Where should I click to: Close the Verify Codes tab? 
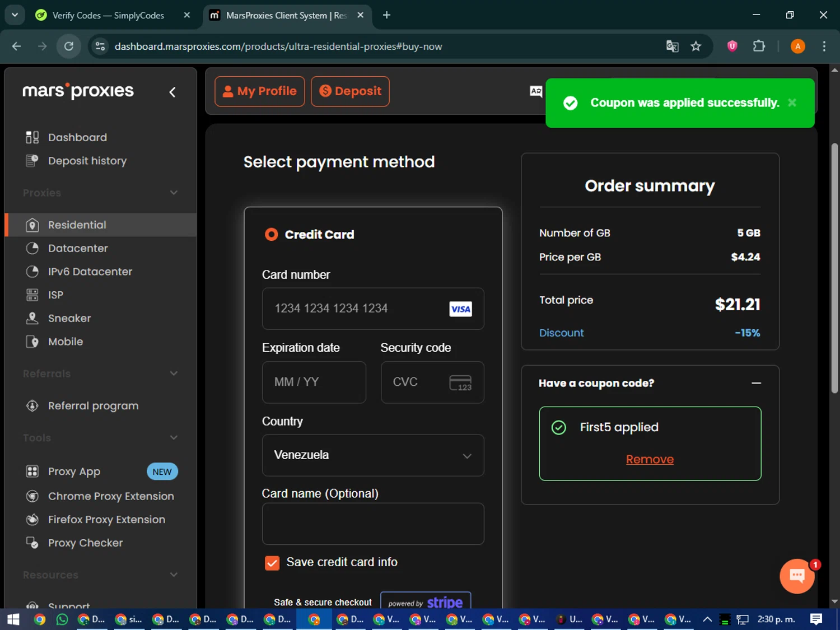point(187,15)
